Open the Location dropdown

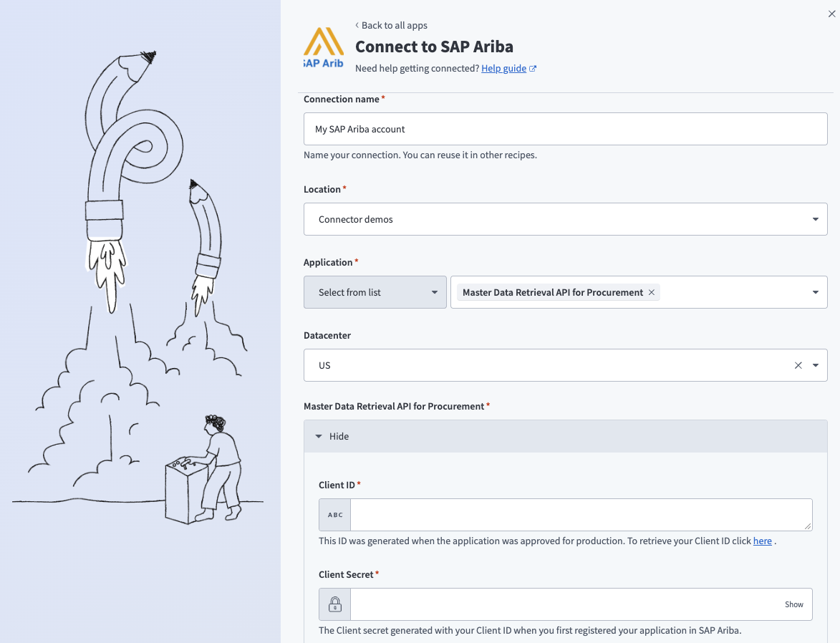click(815, 219)
